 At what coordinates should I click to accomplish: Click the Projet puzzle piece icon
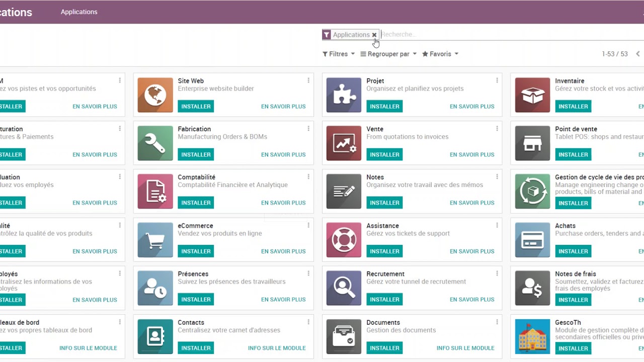pyautogui.click(x=344, y=95)
